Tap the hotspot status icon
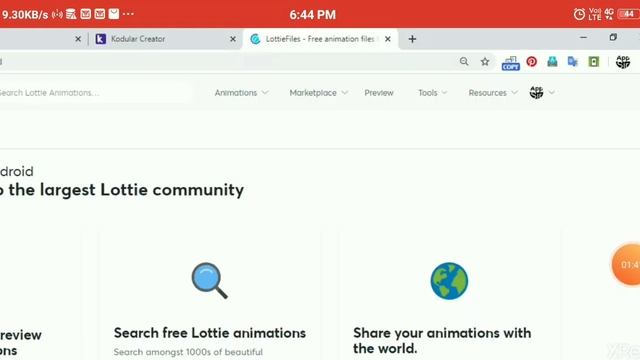Image resolution: width=640 pixels, height=360 pixels. [57, 15]
